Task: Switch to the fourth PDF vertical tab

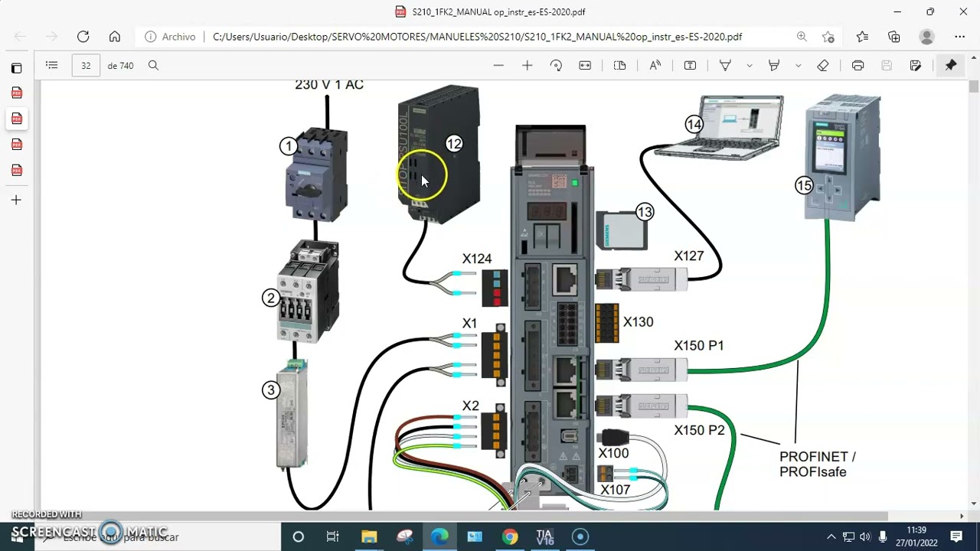Action: point(16,170)
